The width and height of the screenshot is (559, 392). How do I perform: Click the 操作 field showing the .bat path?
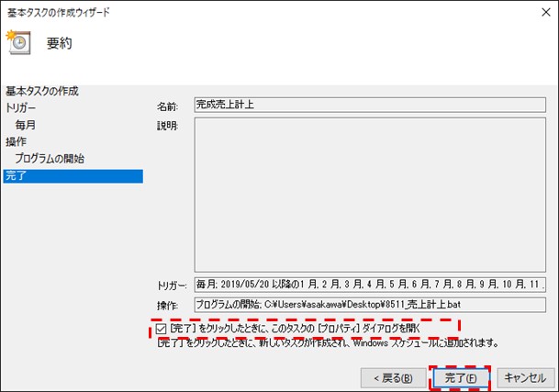(370, 305)
